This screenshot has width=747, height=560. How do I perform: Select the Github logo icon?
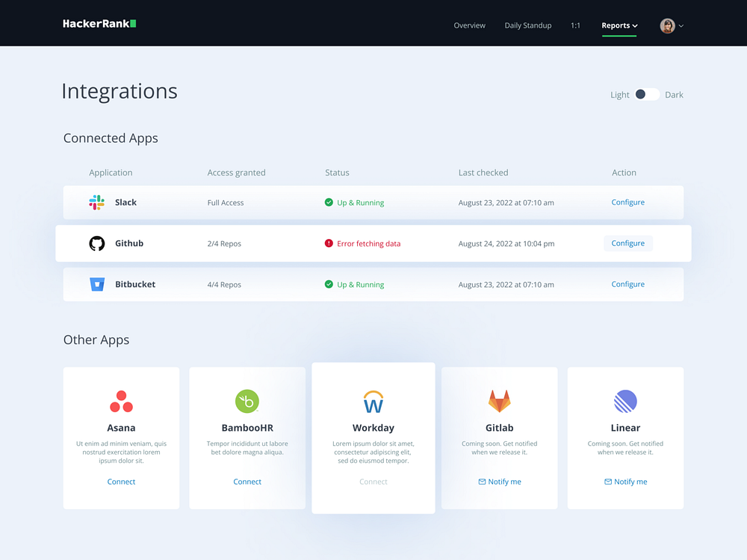(96, 243)
